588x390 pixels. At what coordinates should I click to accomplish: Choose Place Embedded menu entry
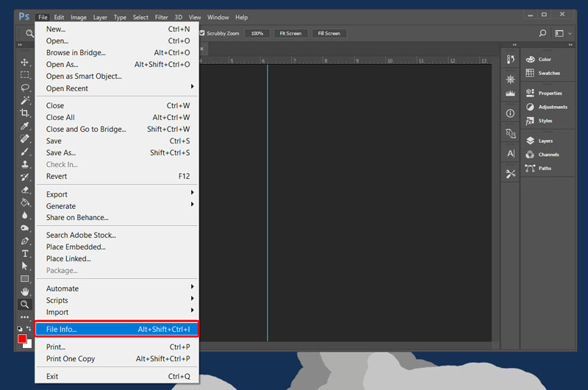117,247
